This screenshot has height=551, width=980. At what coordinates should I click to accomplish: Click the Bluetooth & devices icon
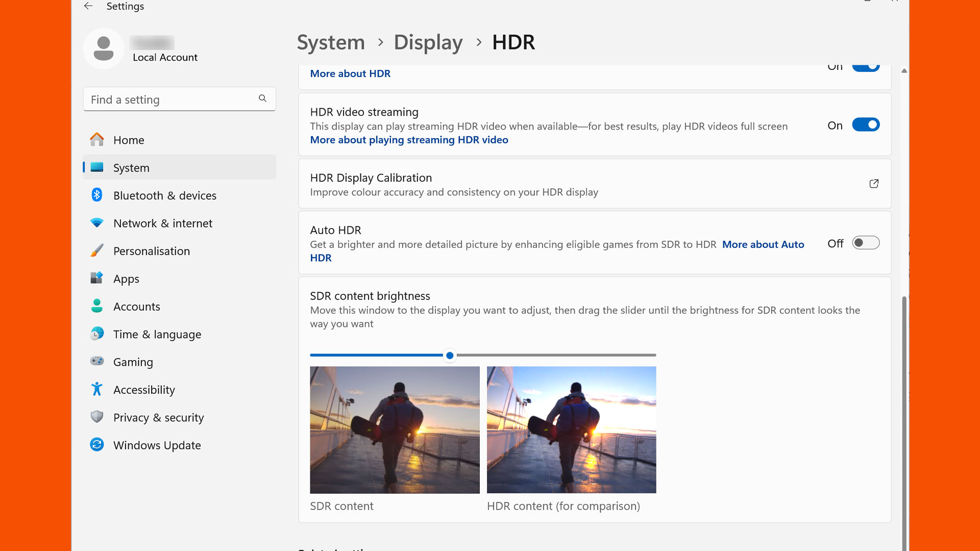click(x=96, y=195)
